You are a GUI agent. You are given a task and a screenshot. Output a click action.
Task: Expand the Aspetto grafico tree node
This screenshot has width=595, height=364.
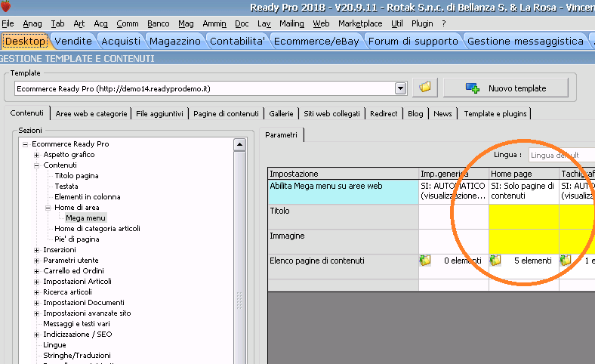click(36, 155)
